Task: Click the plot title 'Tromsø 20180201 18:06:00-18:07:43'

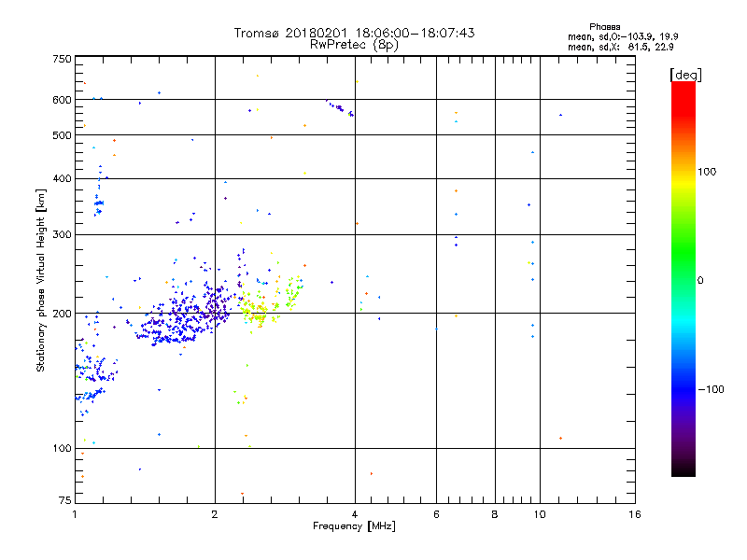Action: click(x=354, y=33)
